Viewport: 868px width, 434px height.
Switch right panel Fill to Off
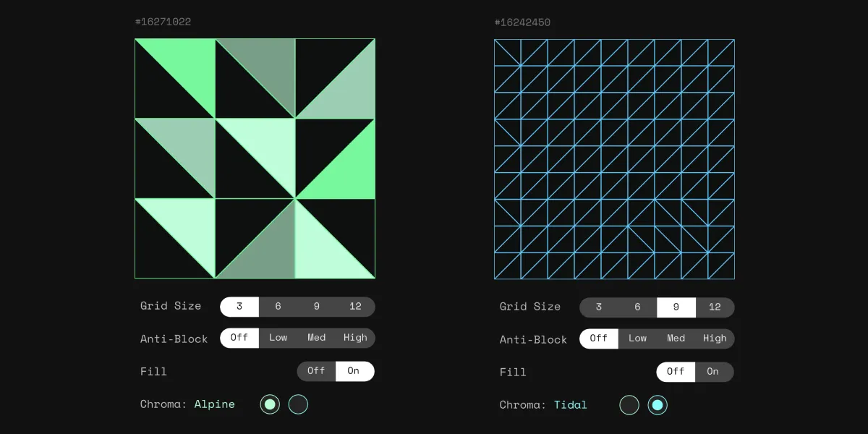pos(676,372)
